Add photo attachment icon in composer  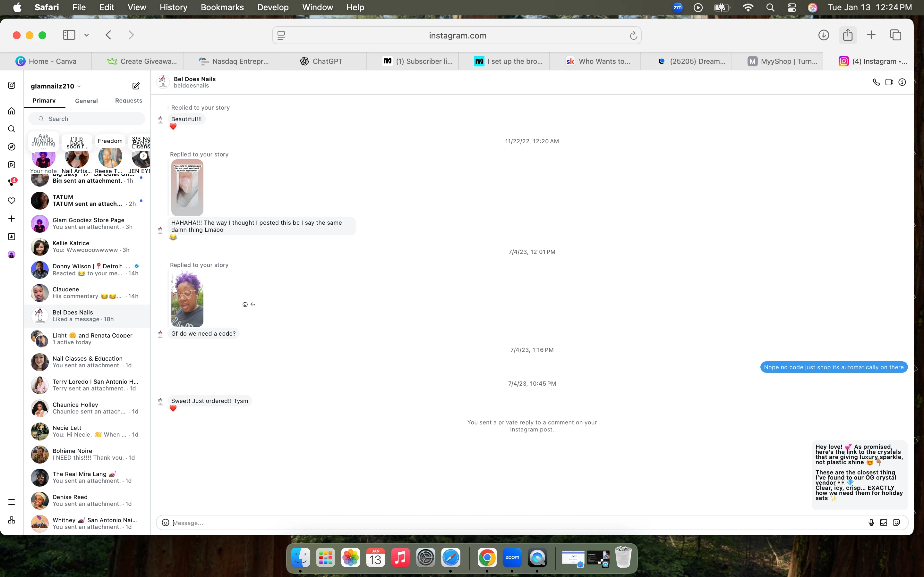pyautogui.click(x=884, y=523)
